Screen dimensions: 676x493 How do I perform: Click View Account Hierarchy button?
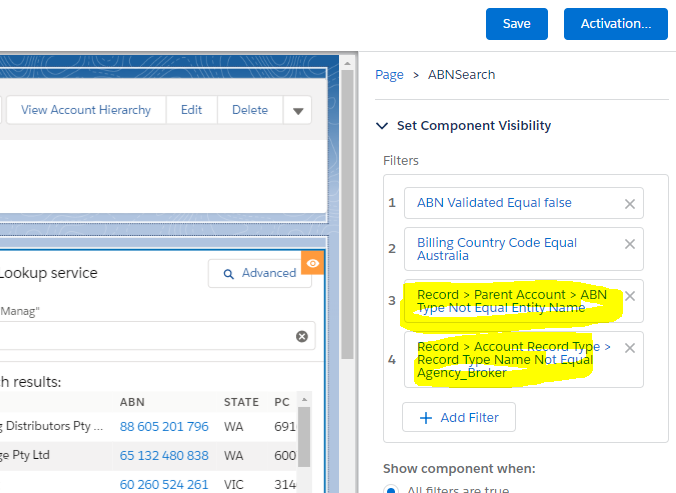(86, 110)
